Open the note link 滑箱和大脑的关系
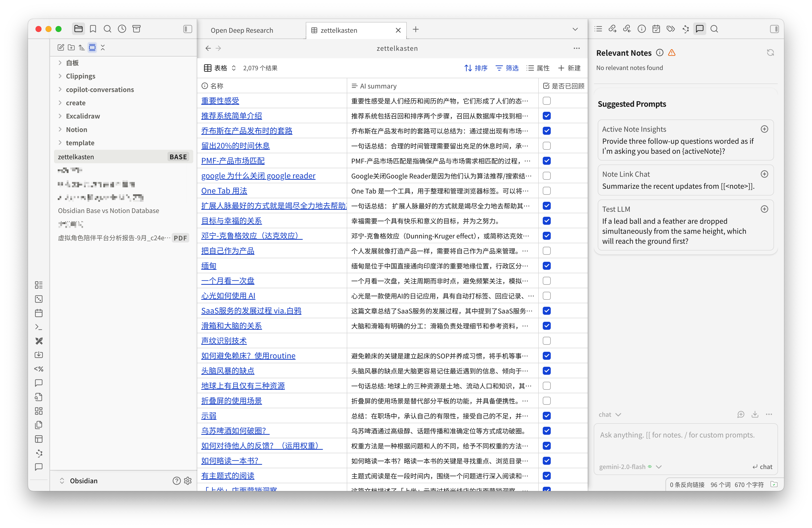The width and height of the screenshot is (812, 528). 231,326
